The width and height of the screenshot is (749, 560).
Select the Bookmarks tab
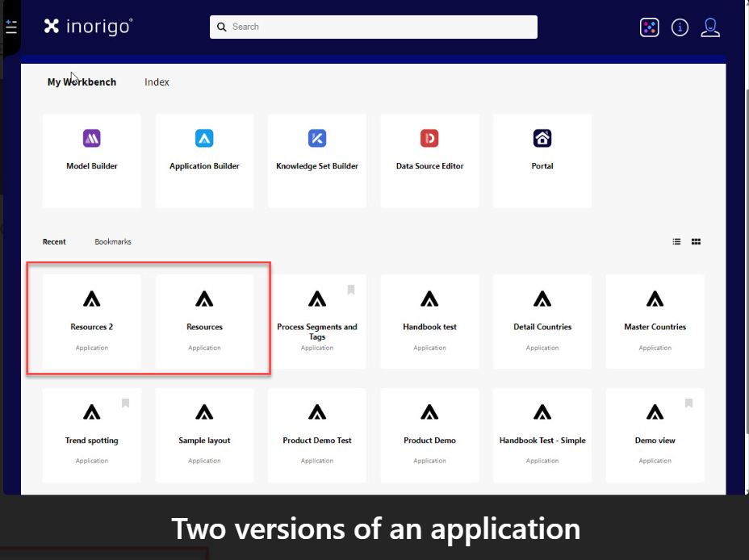113,242
